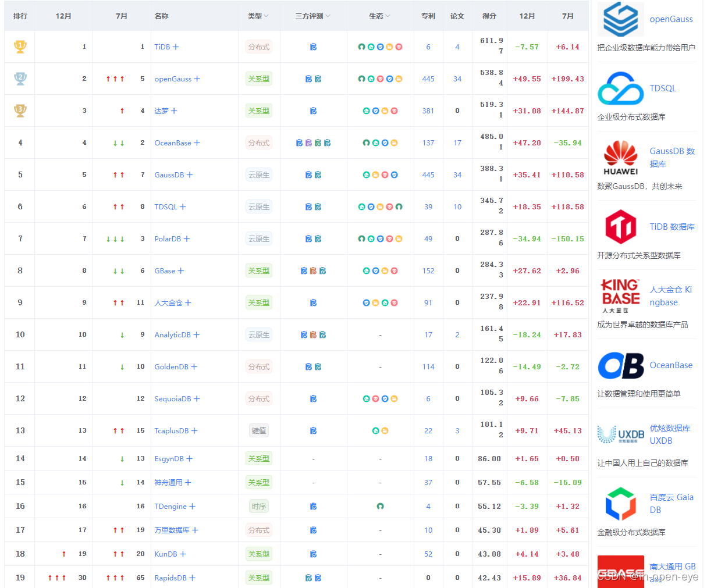Click the 百度云 GaiaDB logo in sidebar

(620, 504)
